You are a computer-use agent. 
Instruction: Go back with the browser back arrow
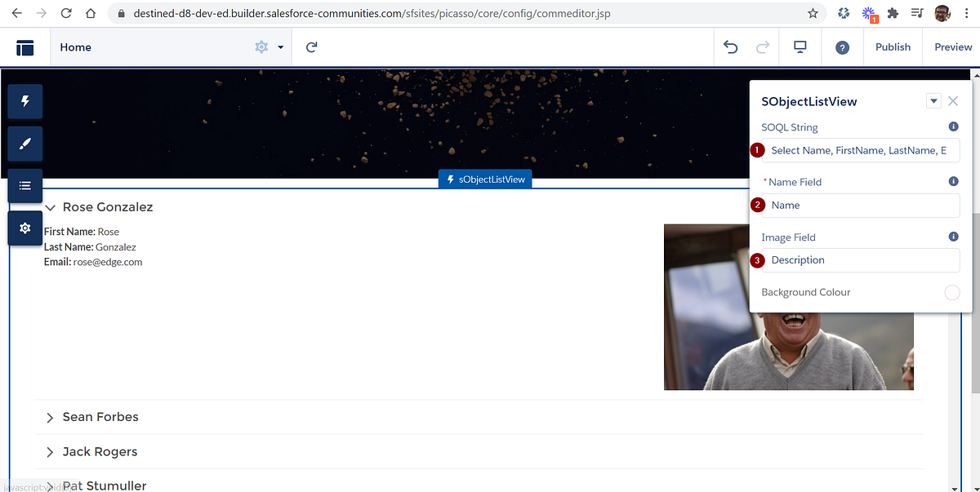(18, 14)
